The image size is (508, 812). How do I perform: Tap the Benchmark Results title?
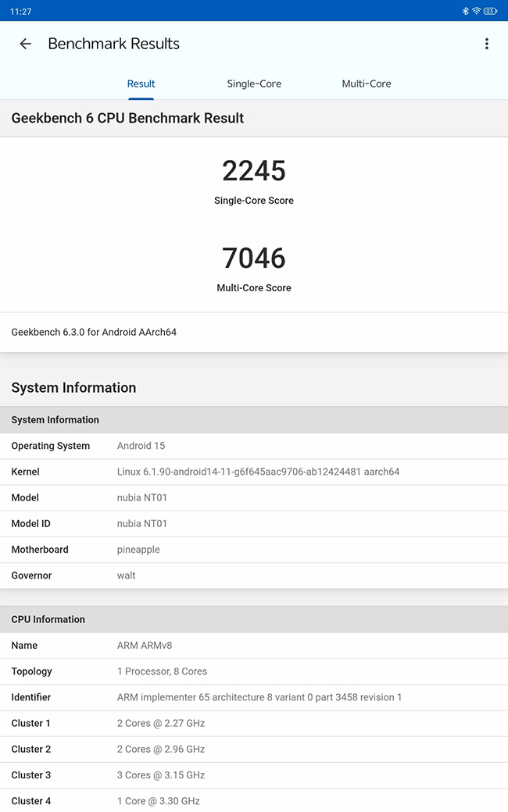(x=113, y=44)
